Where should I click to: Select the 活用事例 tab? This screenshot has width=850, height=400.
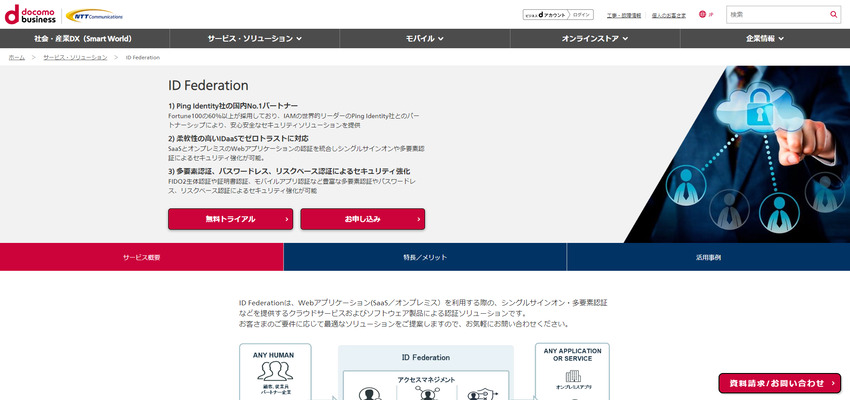click(709, 257)
